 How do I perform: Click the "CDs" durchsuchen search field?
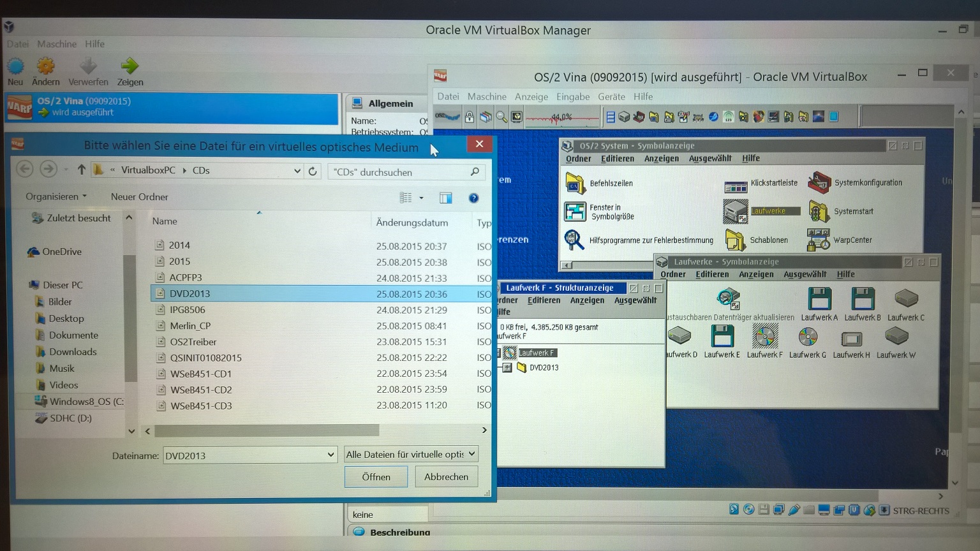[x=406, y=172]
